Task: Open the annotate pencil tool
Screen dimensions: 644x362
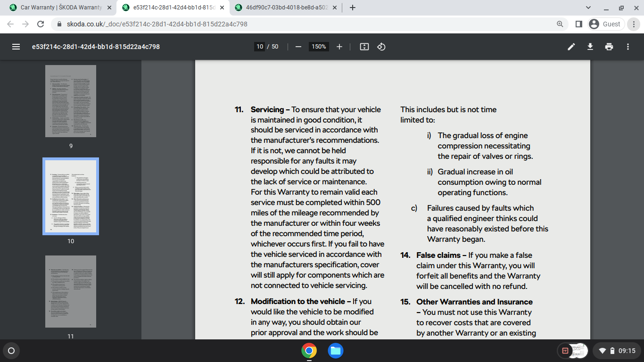Action: tap(571, 47)
